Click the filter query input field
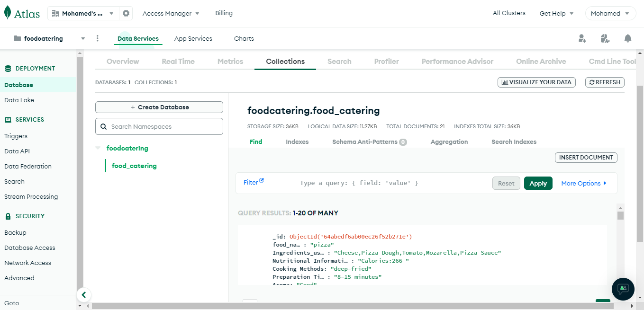Screen dimensions: 644x310 click(392, 183)
